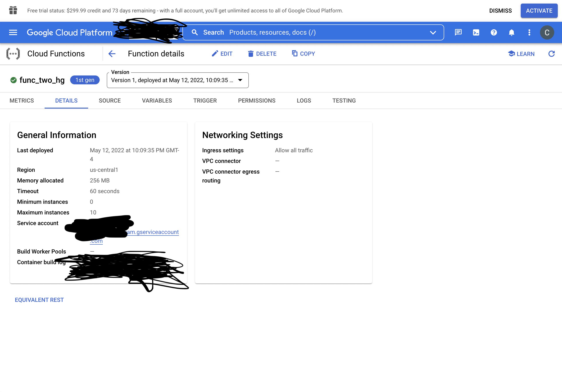This screenshot has width=562, height=392.
Task: Click the Google Cloud Platform logo
Action: (x=69, y=33)
